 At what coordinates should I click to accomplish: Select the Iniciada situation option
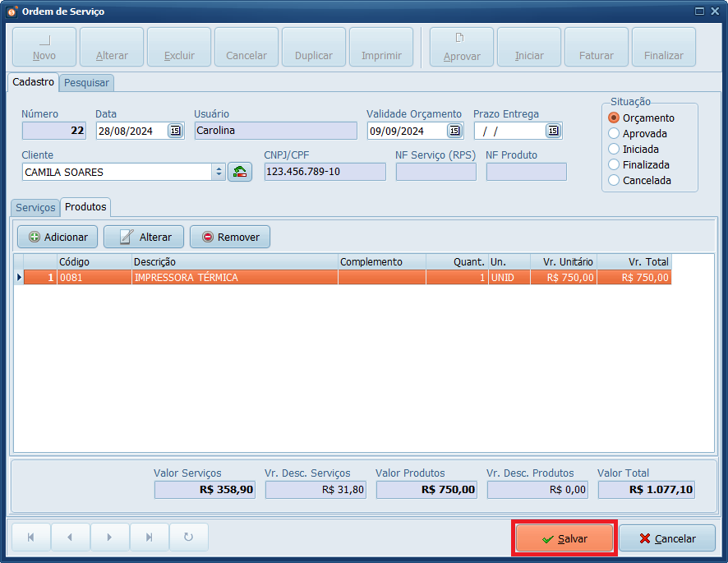point(614,149)
